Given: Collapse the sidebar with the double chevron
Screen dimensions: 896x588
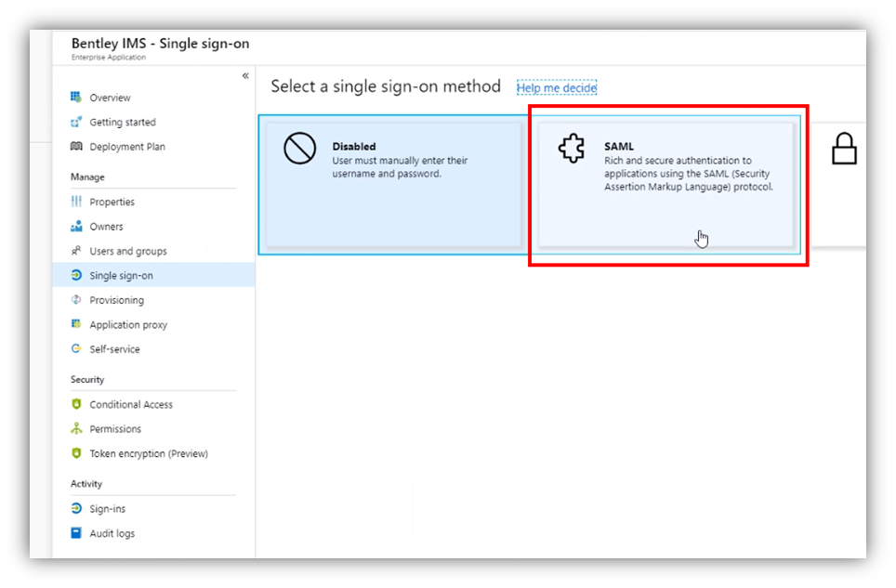Looking at the screenshot, I should pos(245,75).
